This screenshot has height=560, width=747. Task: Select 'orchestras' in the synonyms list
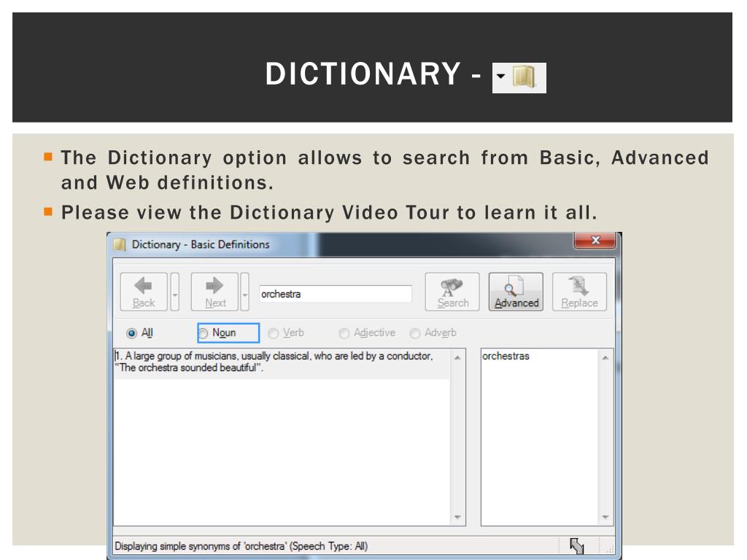(x=506, y=356)
